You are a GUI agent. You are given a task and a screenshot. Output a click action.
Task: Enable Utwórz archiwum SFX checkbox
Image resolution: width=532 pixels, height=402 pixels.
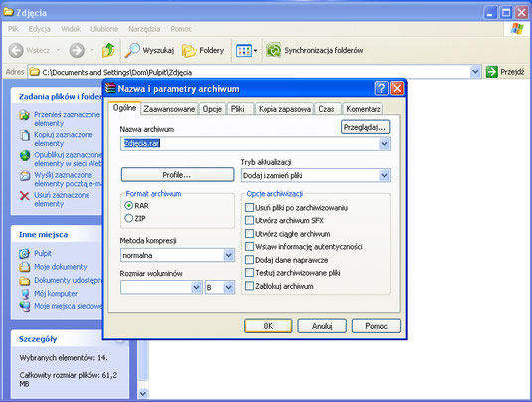pyautogui.click(x=249, y=220)
